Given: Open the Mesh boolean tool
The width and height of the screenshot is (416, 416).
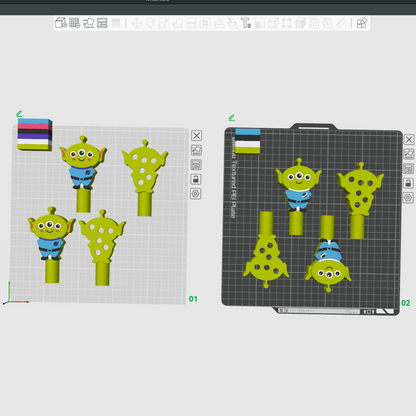Looking at the screenshot, I should coord(205,23).
